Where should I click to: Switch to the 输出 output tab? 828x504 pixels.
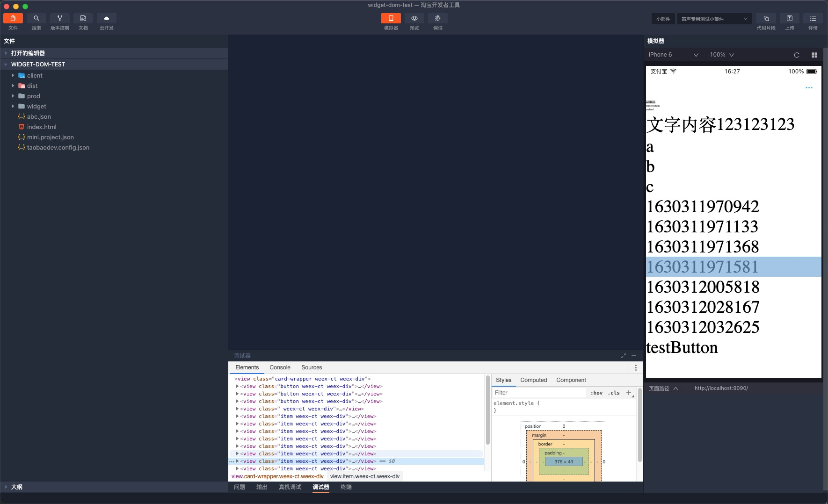[x=262, y=487]
